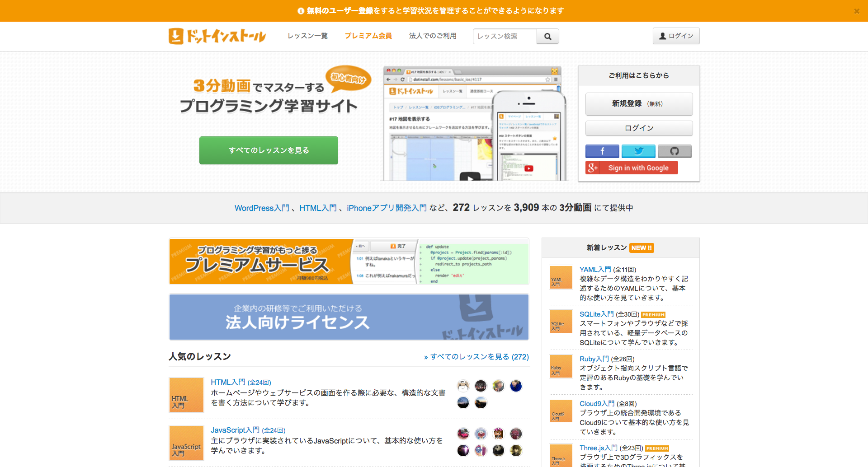Screen dimensions: 868x467
Task: Click the hero browser screenshot image
Action: 474,123
